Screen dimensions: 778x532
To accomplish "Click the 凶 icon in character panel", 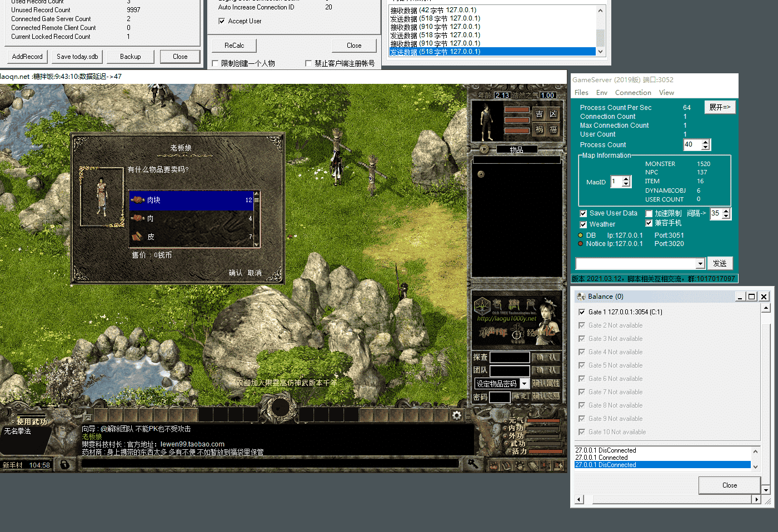I will [x=553, y=114].
